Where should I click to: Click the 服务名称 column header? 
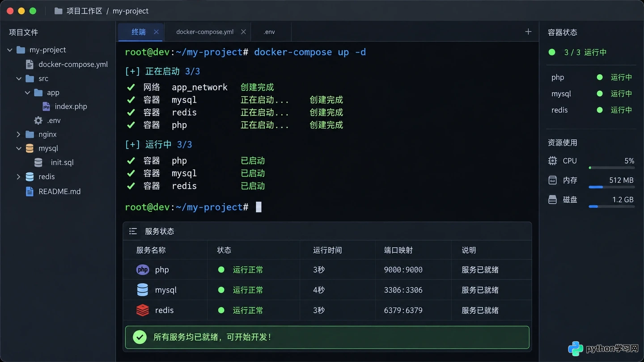click(151, 250)
